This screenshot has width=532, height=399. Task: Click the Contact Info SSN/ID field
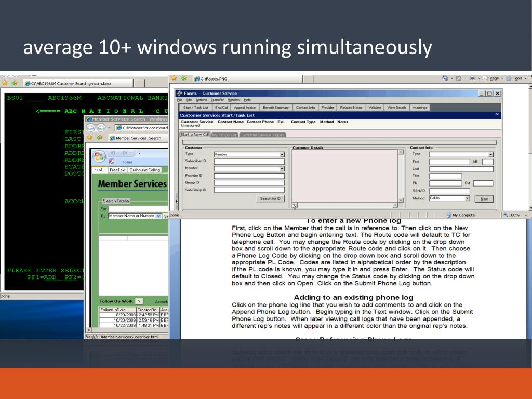[x=449, y=191]
